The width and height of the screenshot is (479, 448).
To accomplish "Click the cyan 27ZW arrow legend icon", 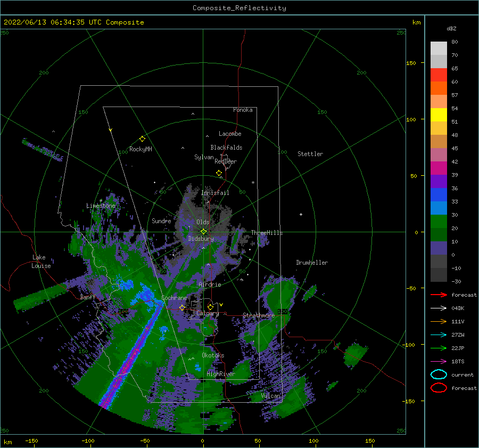I will (x=439, y=335).
